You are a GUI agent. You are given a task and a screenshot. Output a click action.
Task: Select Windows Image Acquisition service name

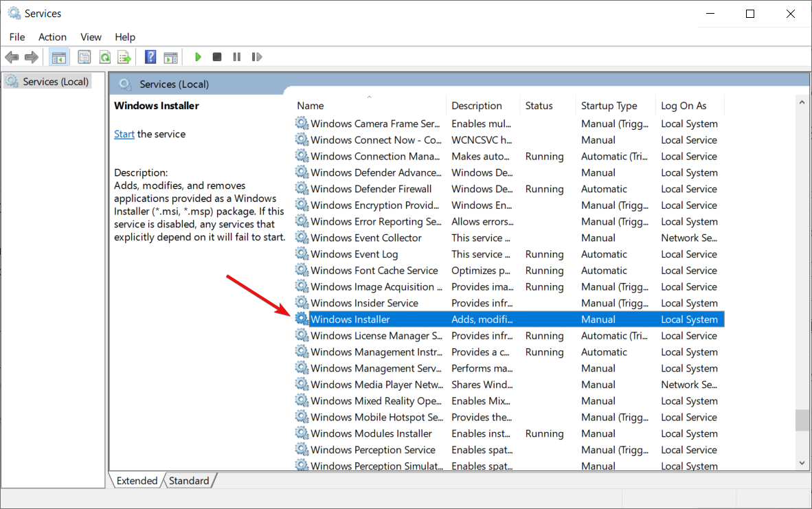pyautogui.click(x=376, y=287)
